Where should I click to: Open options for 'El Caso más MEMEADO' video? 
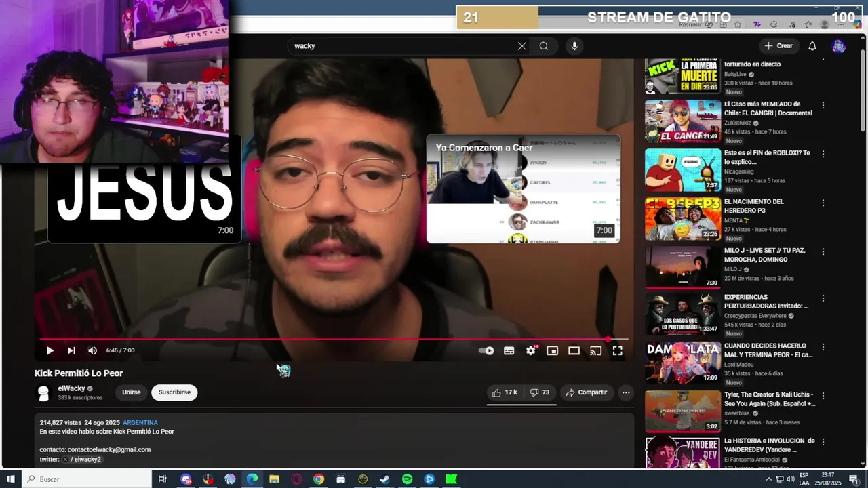(823, 105)
